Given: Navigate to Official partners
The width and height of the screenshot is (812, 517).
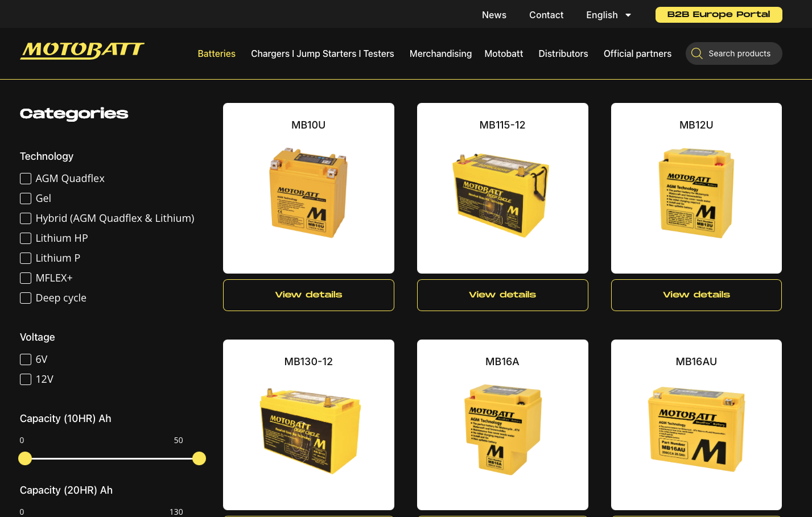Looking at the screenshot, I should (637, 53).
